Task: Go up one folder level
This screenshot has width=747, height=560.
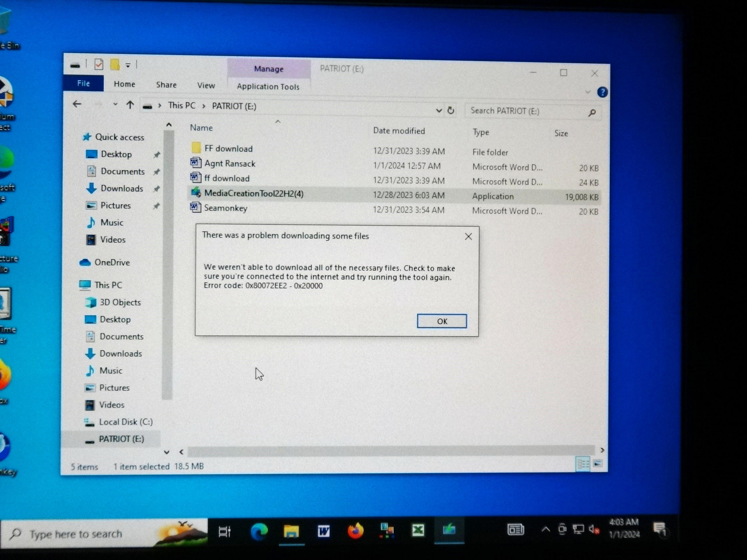Action: [130, 105]
